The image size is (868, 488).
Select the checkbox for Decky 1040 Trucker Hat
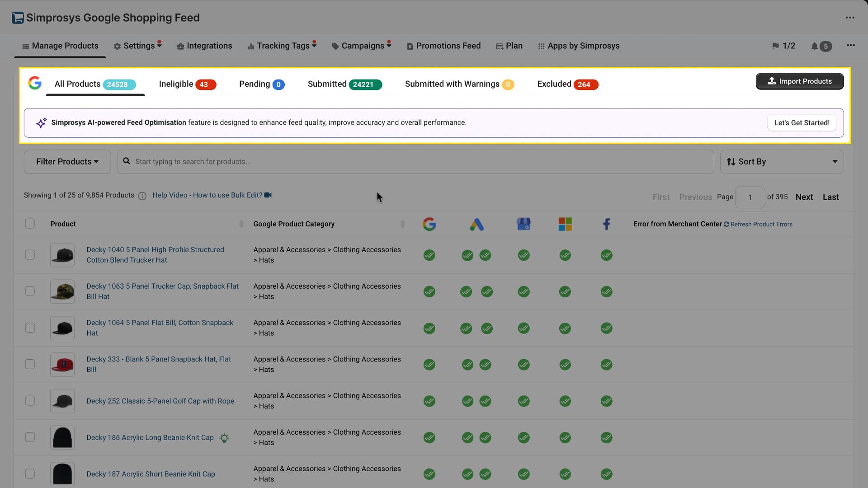(x=30, y=254)
